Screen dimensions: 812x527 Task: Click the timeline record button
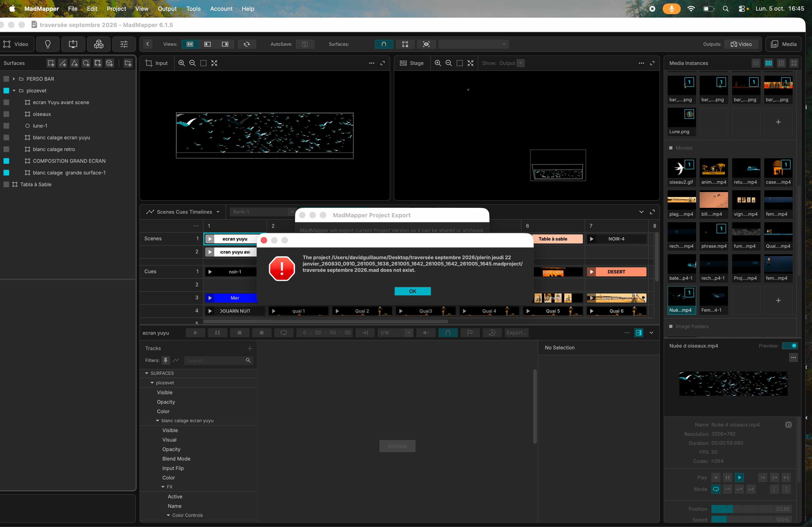(x=262, y=333)
